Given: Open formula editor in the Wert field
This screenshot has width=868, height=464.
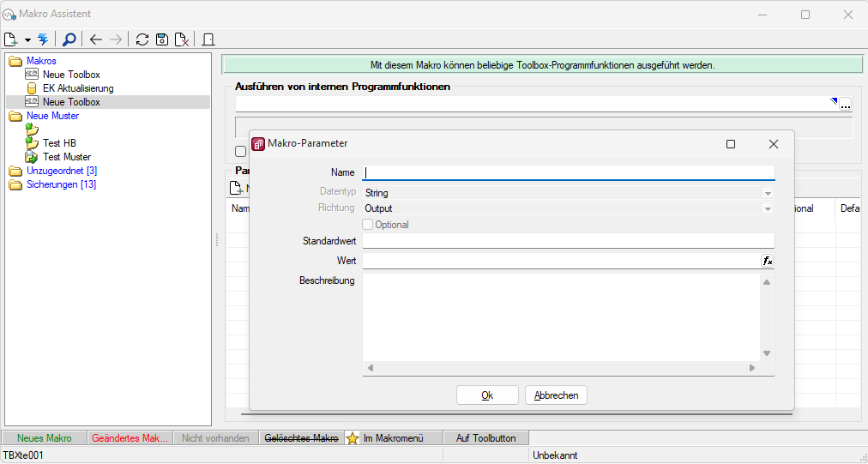Looking at the screenshot, I should click(x=768, y=261).
